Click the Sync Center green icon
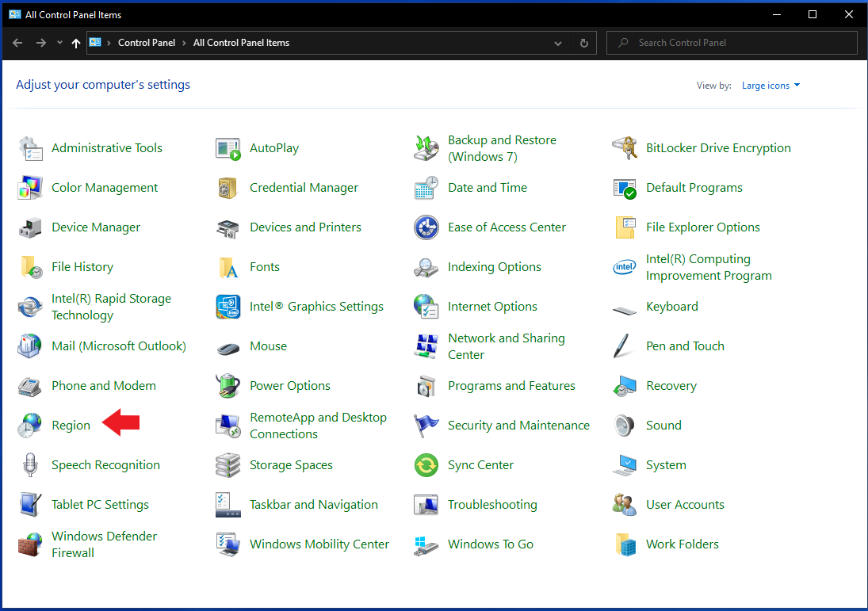Screen dimensions: 868x611 click(x=426, y=465)
